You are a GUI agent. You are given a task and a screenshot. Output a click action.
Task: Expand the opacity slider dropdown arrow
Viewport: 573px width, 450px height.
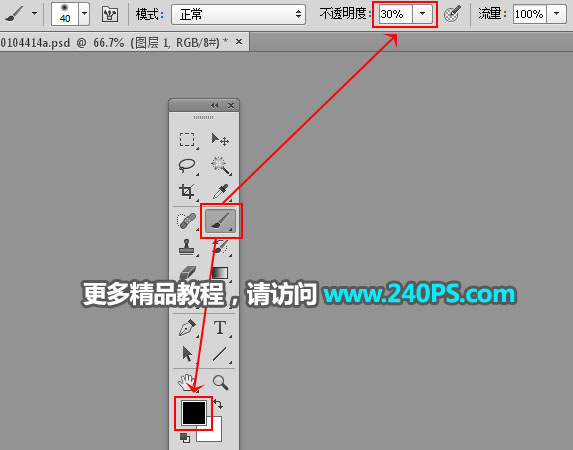422,14
